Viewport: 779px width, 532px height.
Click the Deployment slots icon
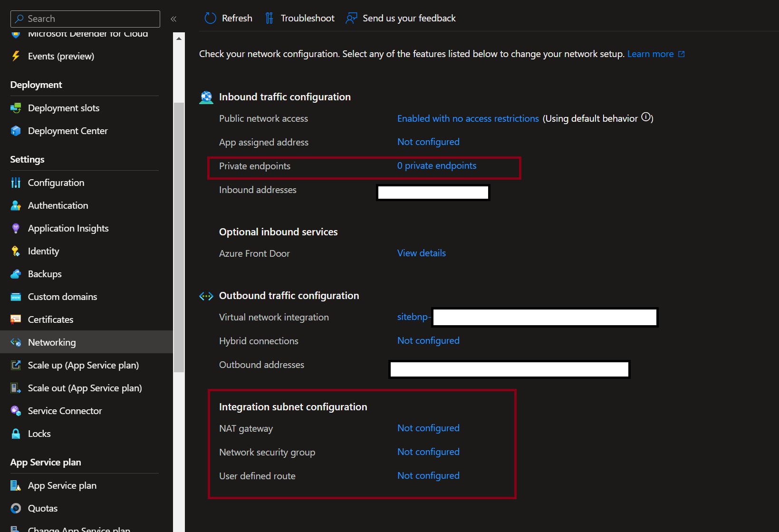point(16,108)
